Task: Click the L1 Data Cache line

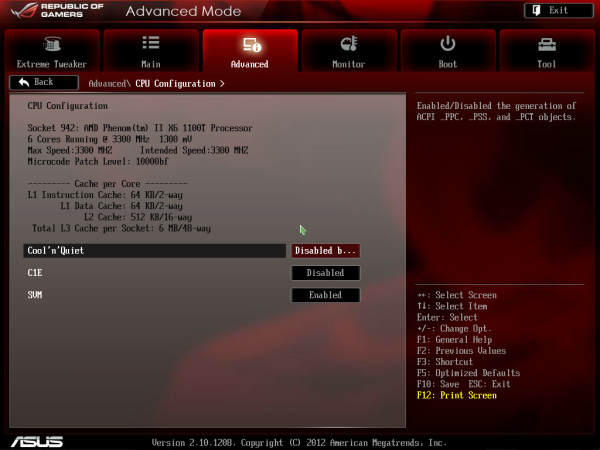Action: click(x=121, y=206)
